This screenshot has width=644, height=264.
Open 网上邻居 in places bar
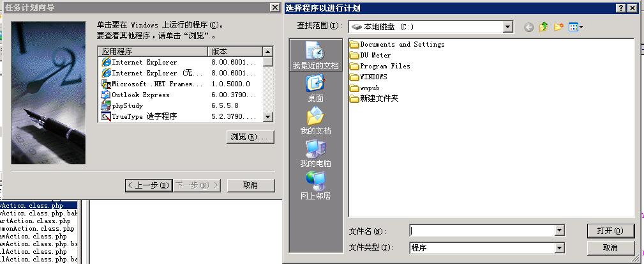pyautogui.click(x=315, y=185)
